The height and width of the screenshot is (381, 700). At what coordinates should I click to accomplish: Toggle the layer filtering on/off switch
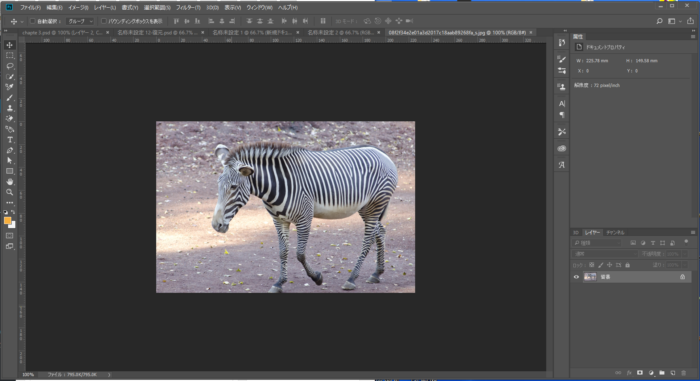(686, 242)
